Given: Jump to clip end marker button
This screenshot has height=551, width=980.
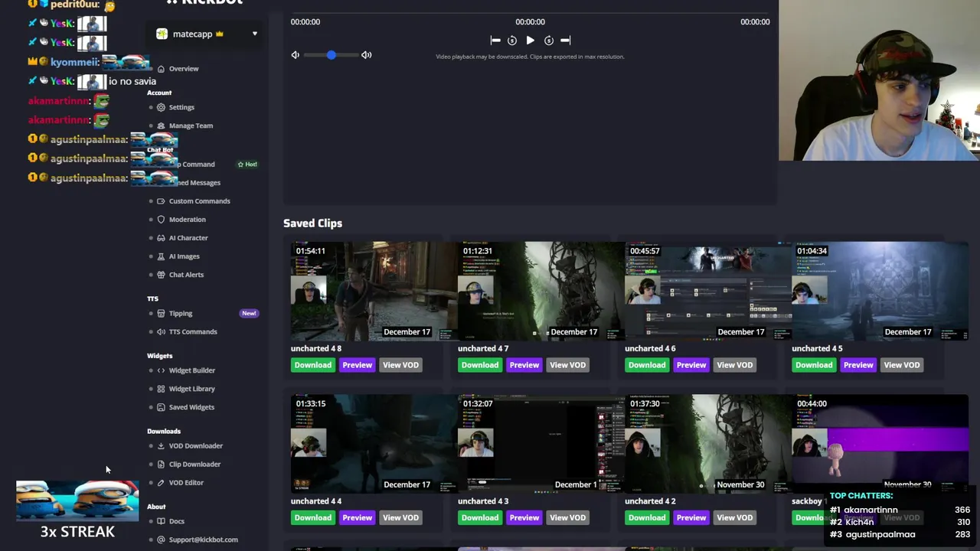Looking at the screenshot, I should (565, 41).
